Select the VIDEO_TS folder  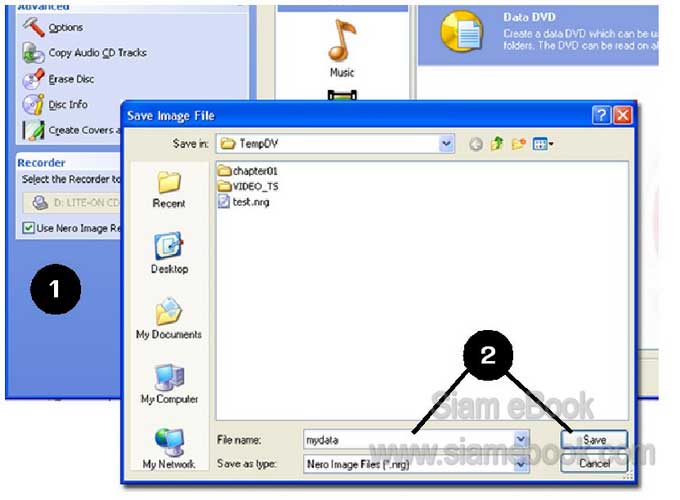(x=248, y=186)
